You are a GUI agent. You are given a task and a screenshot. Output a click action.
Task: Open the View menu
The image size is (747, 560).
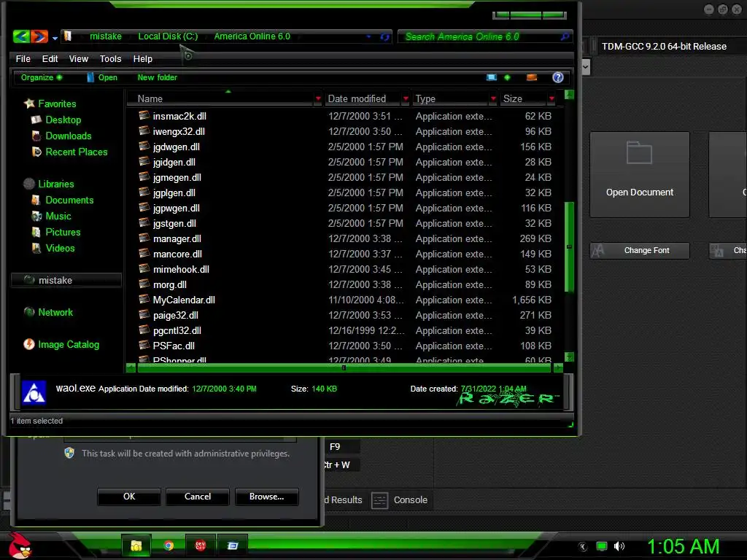[x=79, y=58]
